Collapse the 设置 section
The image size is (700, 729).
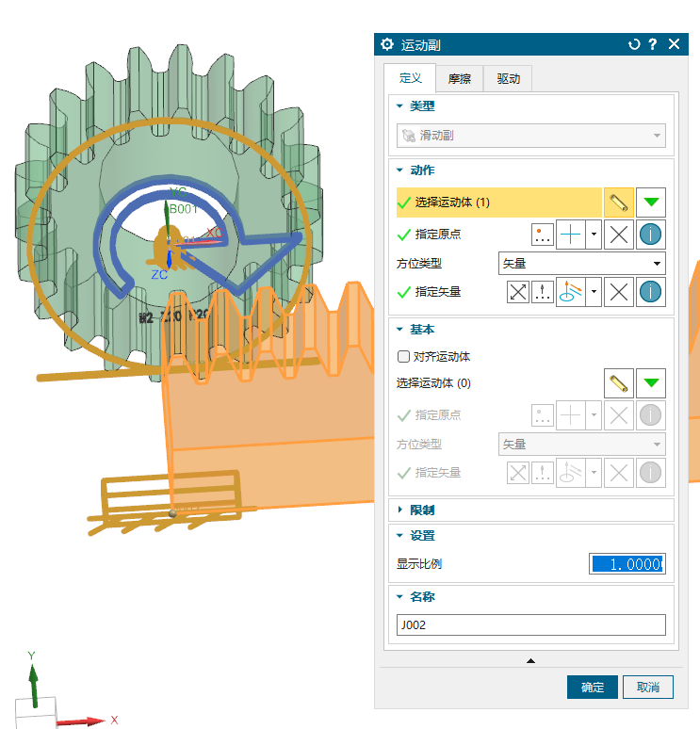tap(401, 536)
